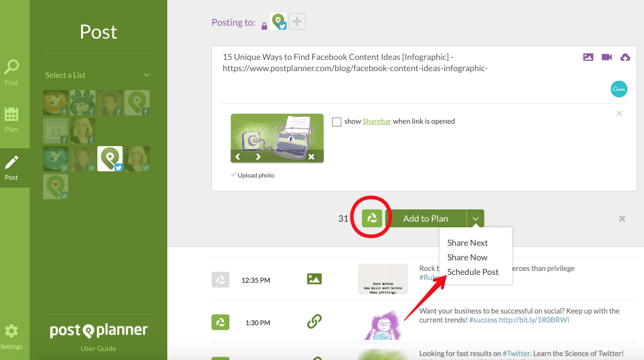Click inside the post text field

[392, 78]
